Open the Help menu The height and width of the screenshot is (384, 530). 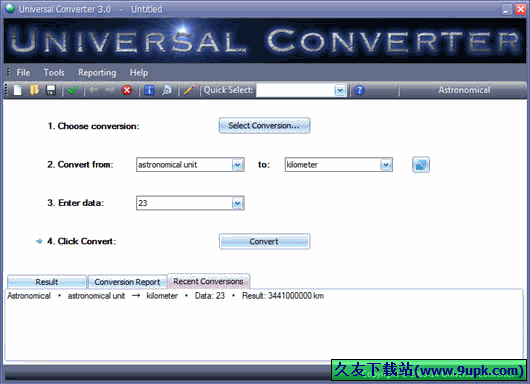(x=139, y=73)
